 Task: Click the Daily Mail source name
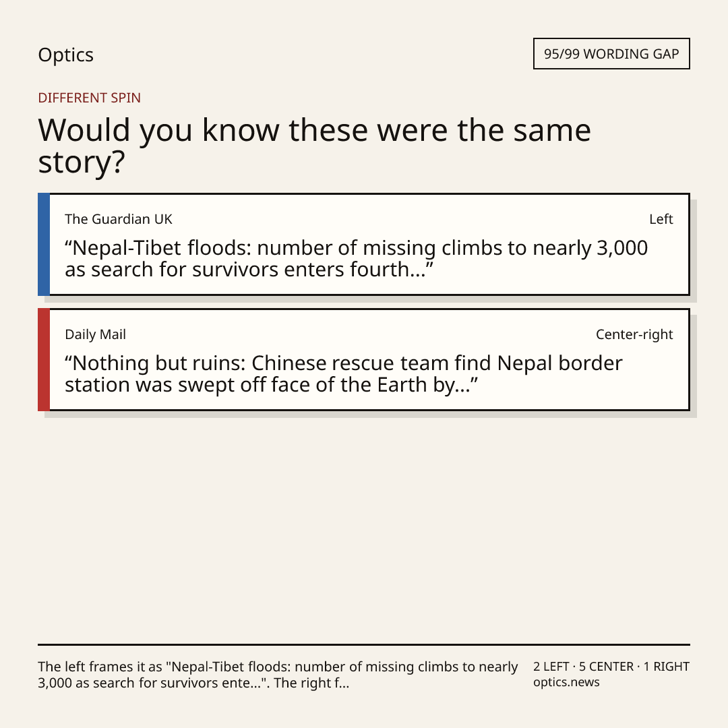click(95, 334)
